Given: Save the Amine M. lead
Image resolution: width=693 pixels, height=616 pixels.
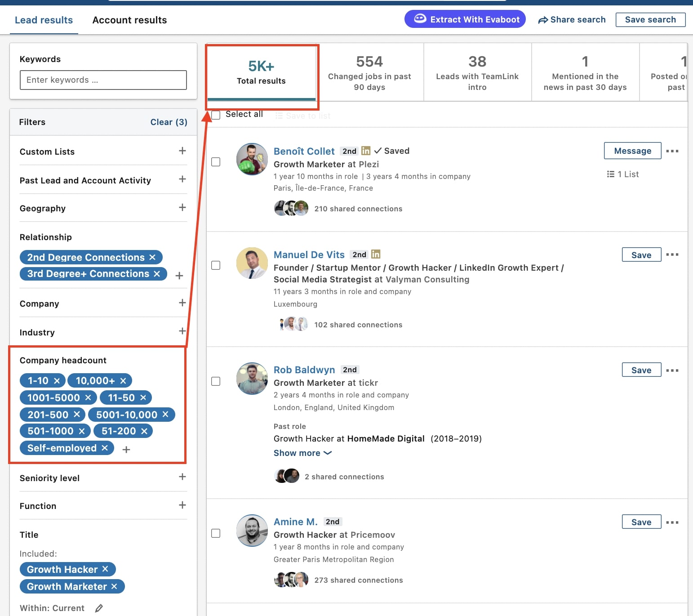Looking at the screenshot, I should [x=641, y=522].
